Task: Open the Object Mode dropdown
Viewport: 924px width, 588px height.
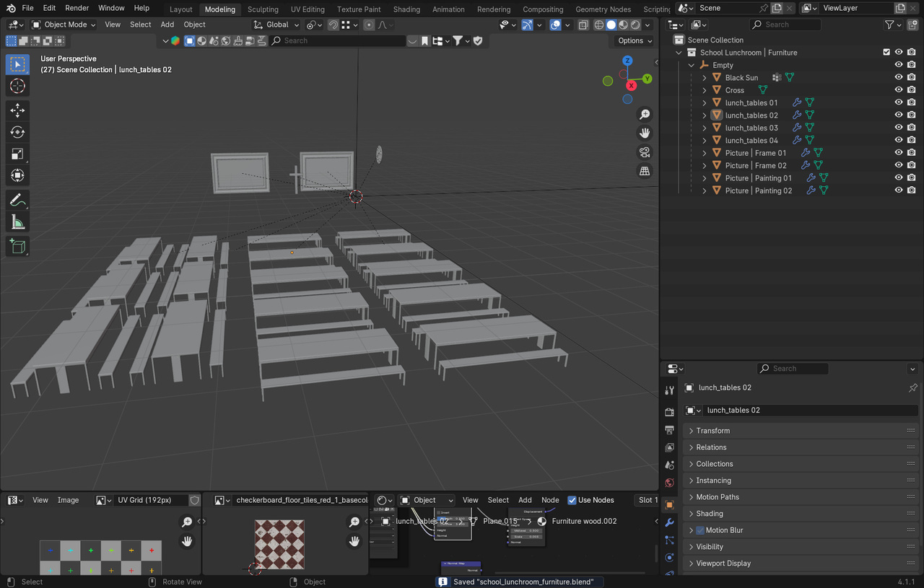Action: coord(64,25)
